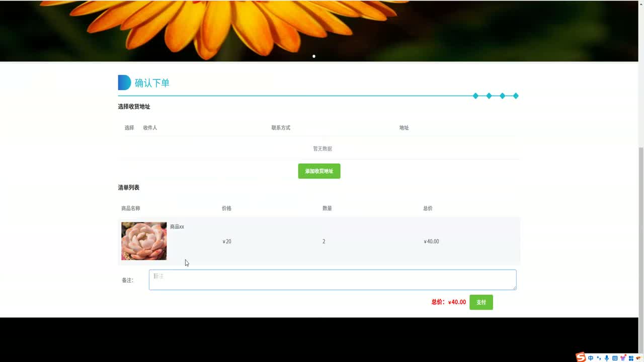Open the Sogou toolbox grid icon

pos(631,358)
